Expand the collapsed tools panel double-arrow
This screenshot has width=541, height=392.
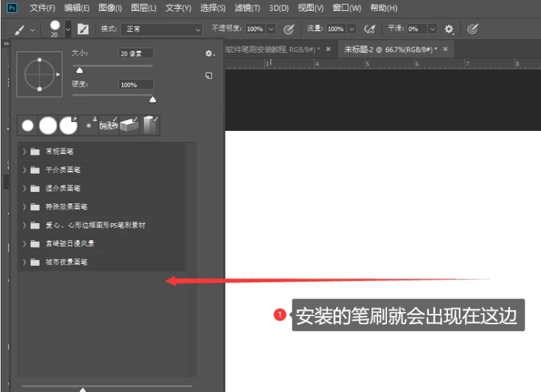click(x=6, y=44)
